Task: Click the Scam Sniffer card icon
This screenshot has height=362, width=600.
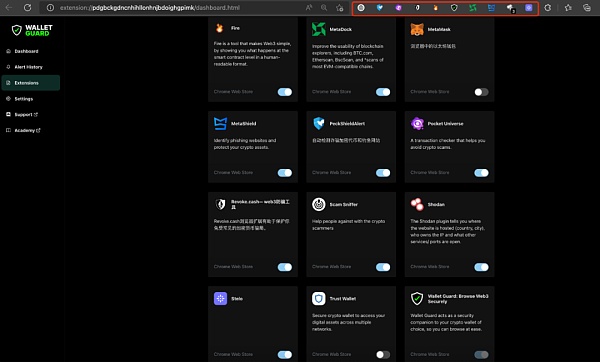Action: tap(318, 204)
